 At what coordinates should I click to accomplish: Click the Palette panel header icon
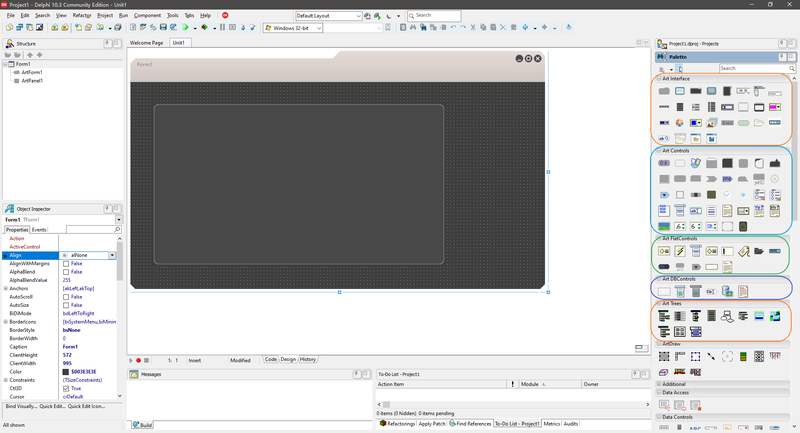point(662,57)
